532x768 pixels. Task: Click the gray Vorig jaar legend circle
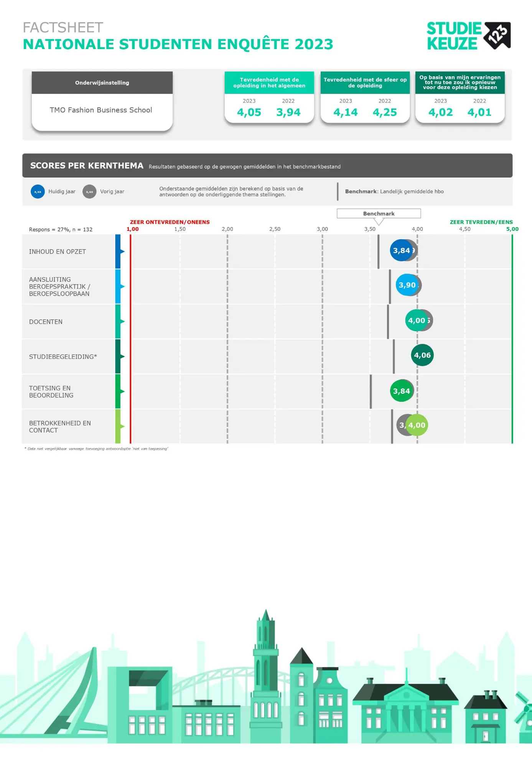(89, 191)
